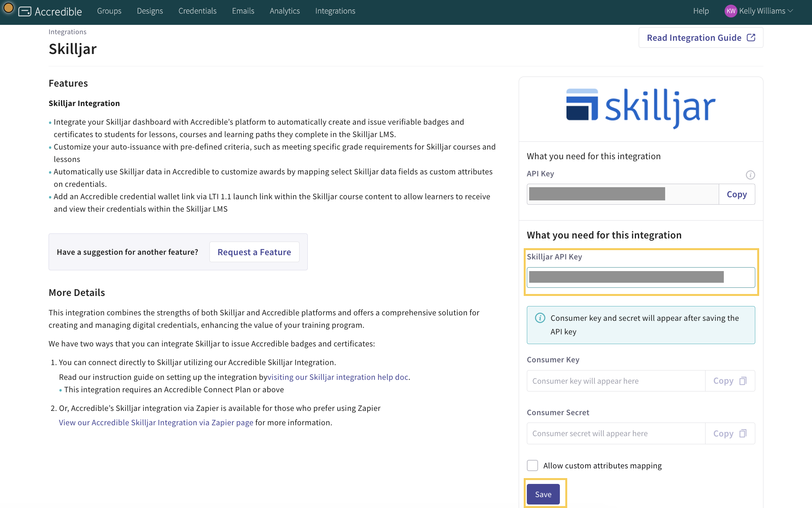812x508 pixels.
Task: Click the Consumer key will appear here field
Action: coord(616,381)
